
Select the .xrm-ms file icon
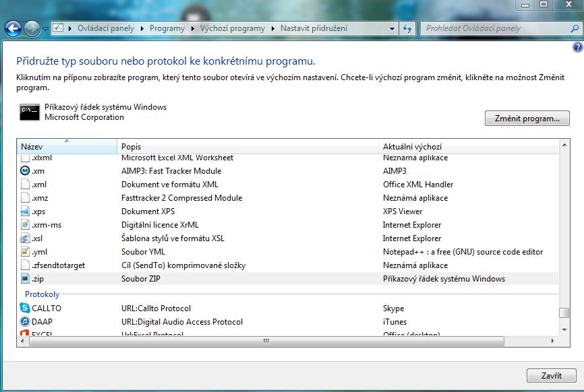[x=24, y=225]
